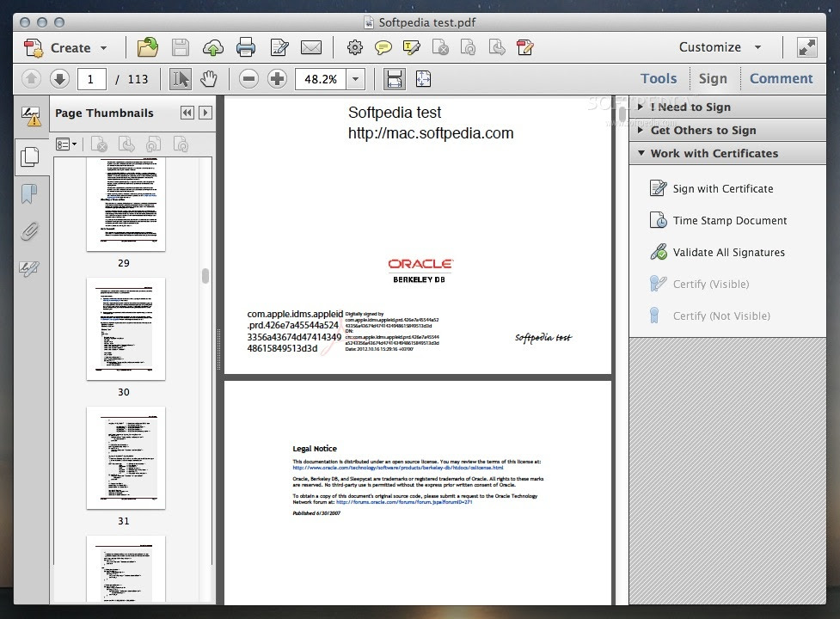Click the zoom in plus button
The width and height of the screenshot is (840, 619).
[x=277, y=79]
